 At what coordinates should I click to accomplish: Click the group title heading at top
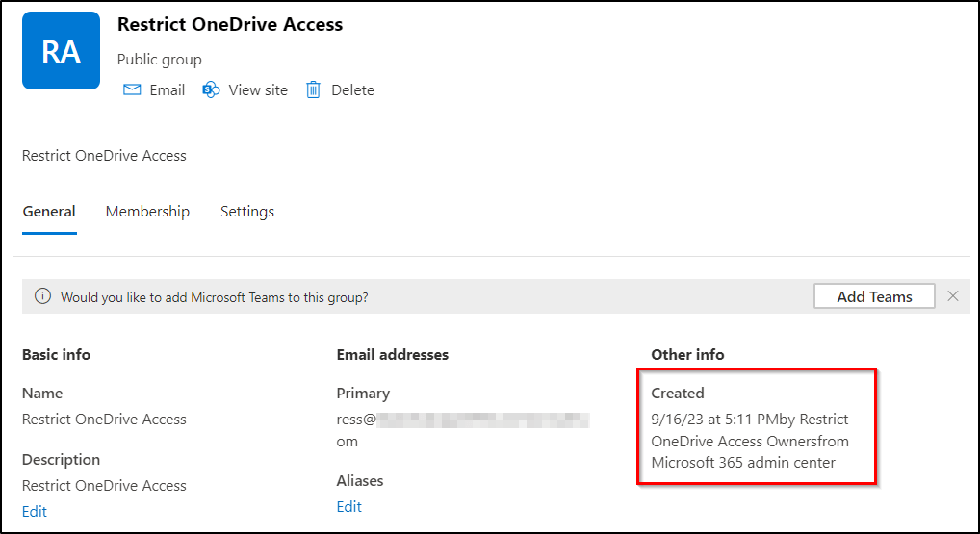coord(230,25)
